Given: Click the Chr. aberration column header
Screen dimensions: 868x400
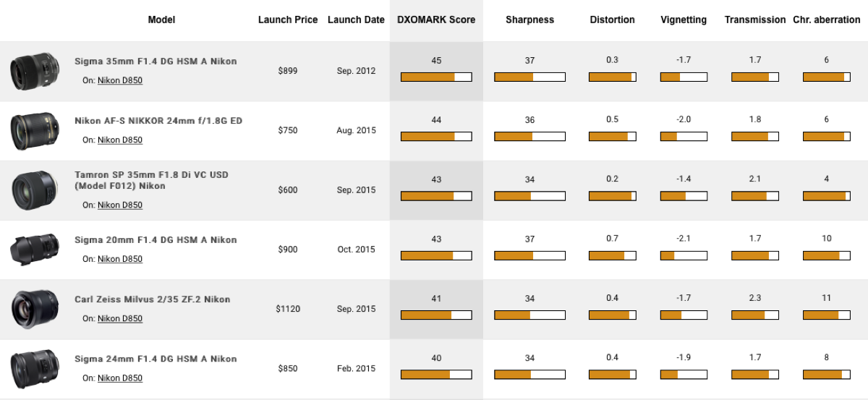Looking at the screenshot, I should point(826,20).
